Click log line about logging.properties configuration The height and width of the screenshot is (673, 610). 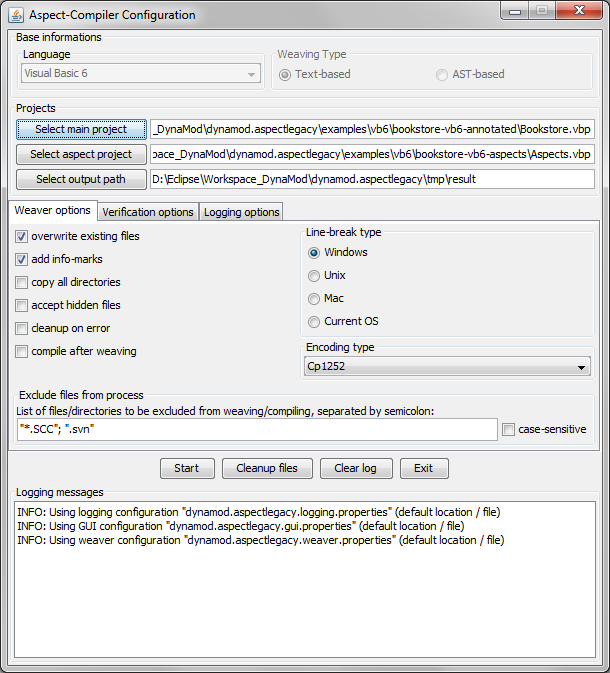click(259, 512)
